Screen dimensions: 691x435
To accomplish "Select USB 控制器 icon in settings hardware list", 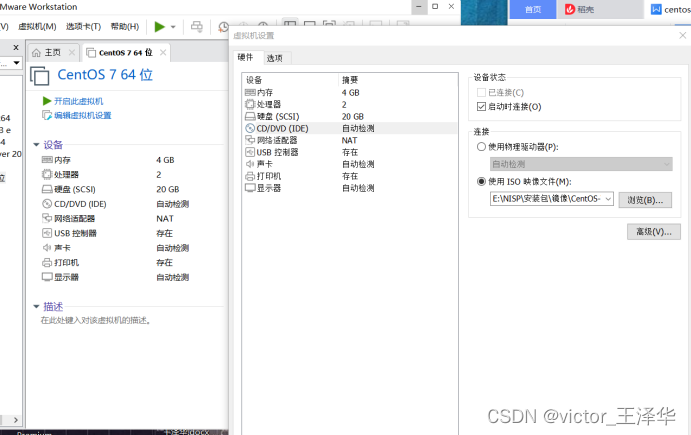I will point(250,152).
